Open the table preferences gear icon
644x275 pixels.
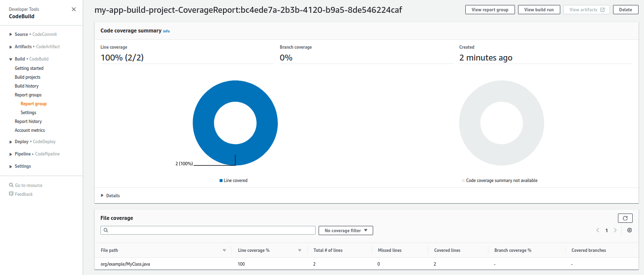[629, 230]
